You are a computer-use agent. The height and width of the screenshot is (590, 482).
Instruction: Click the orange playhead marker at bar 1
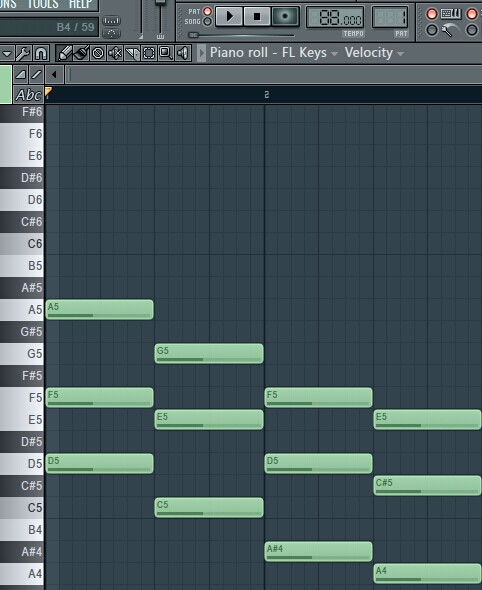pyautogui.click(x=48, y=92)
